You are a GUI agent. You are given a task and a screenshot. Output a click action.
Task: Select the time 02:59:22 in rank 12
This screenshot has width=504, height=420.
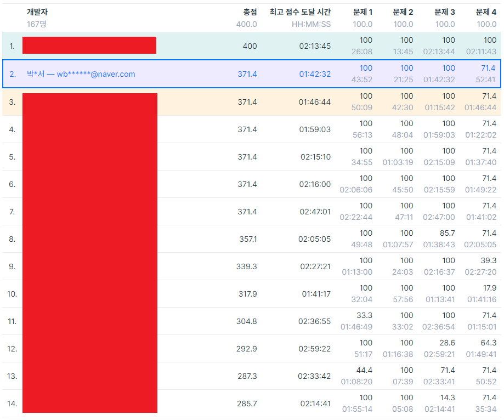pos(315,349)
